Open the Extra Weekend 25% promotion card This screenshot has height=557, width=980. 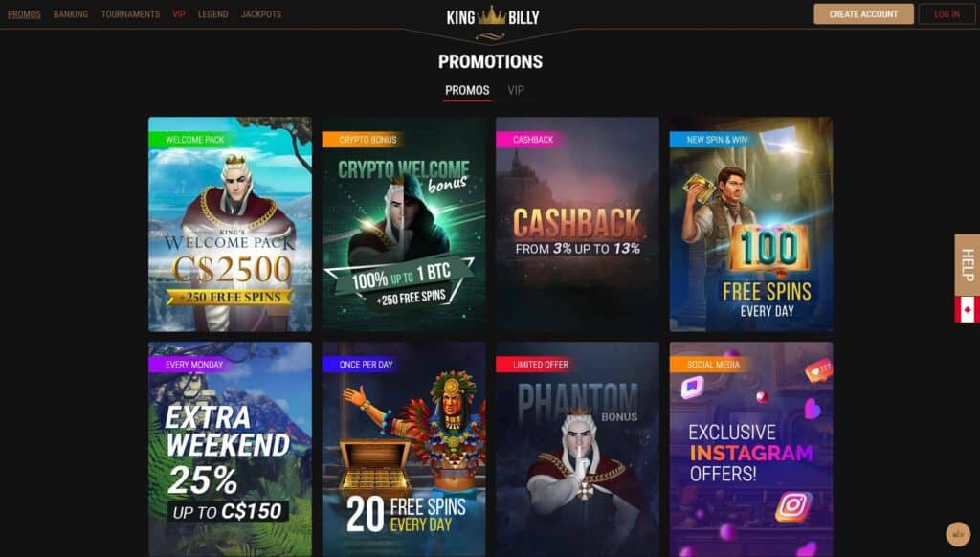(x=230, y=449)
